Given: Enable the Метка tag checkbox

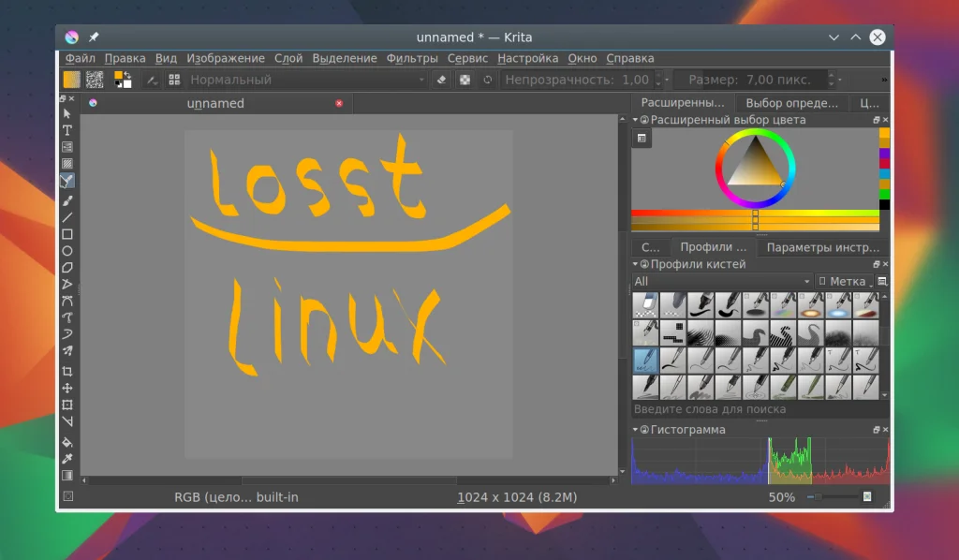Looking at the screenshot, I should pyautogui.click(x=822, y=281).
